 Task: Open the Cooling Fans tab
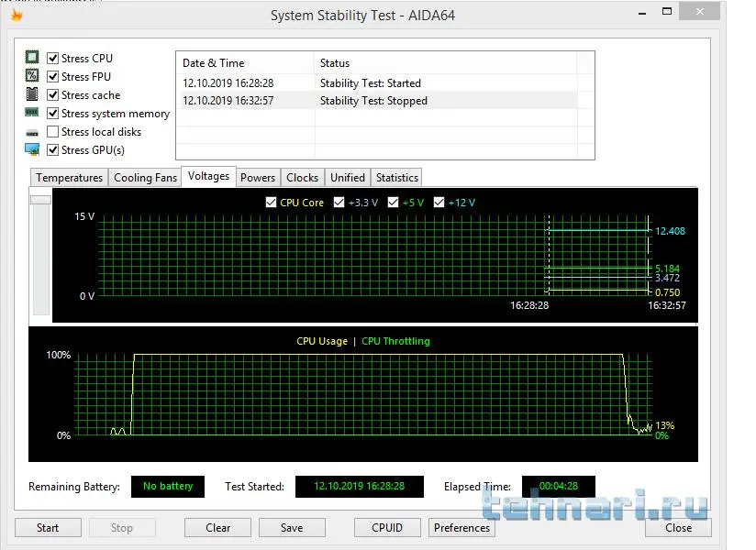[x=145, y=178]
